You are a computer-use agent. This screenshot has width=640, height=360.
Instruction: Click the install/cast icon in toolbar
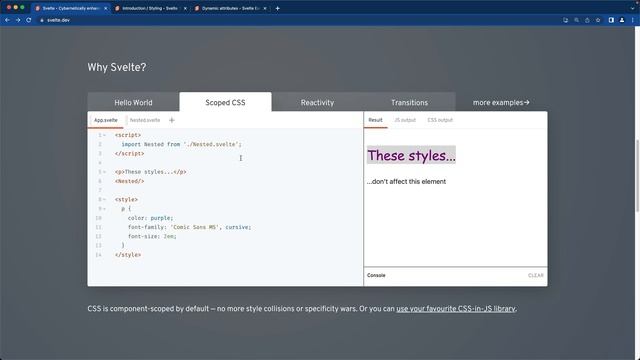coord(565,20)
